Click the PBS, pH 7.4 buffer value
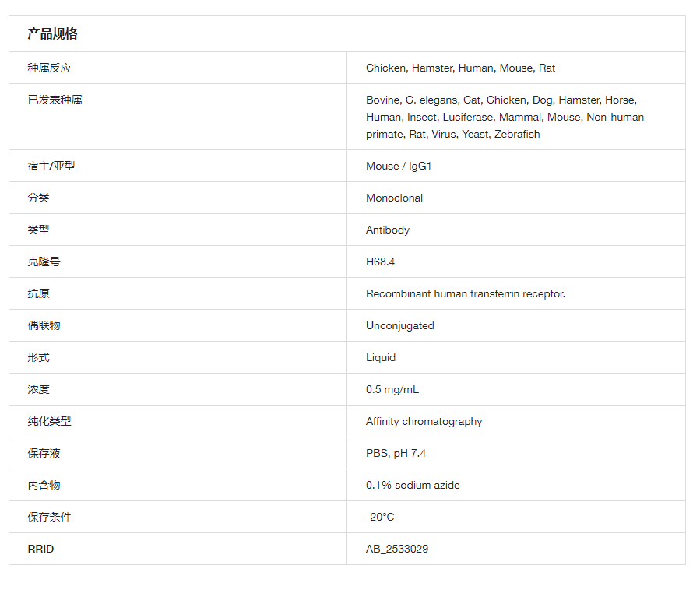700x590 pixels. (x=396, y=454)
